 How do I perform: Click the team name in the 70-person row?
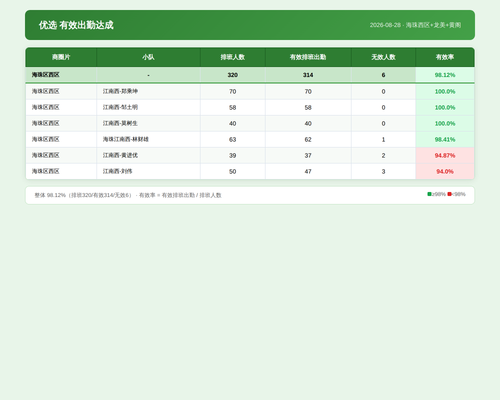(x=120, y=91)
